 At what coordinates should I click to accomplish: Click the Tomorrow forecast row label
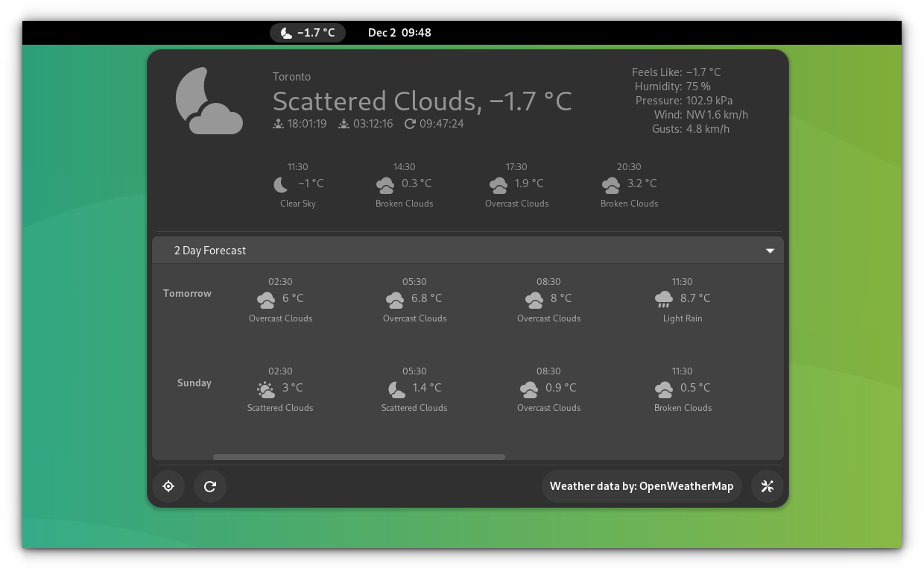pos(187,294)
